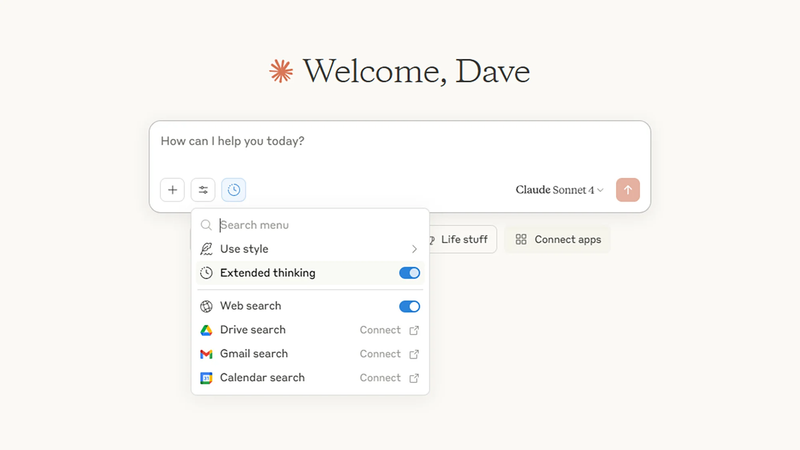Turn off the Web search toggle
800x450 pixels.
pos(410,306)
